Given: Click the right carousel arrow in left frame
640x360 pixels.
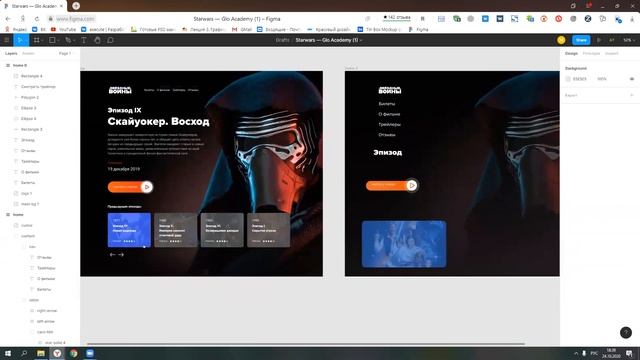Looking at the screenshot, I should pos(121,255).
